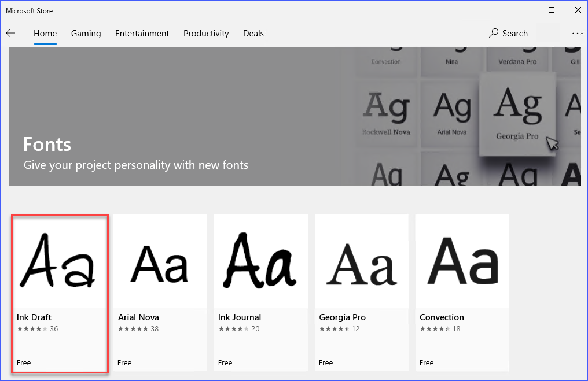Go back using the back arrow
The image size is (588, 381).
(x=10, y=34)
